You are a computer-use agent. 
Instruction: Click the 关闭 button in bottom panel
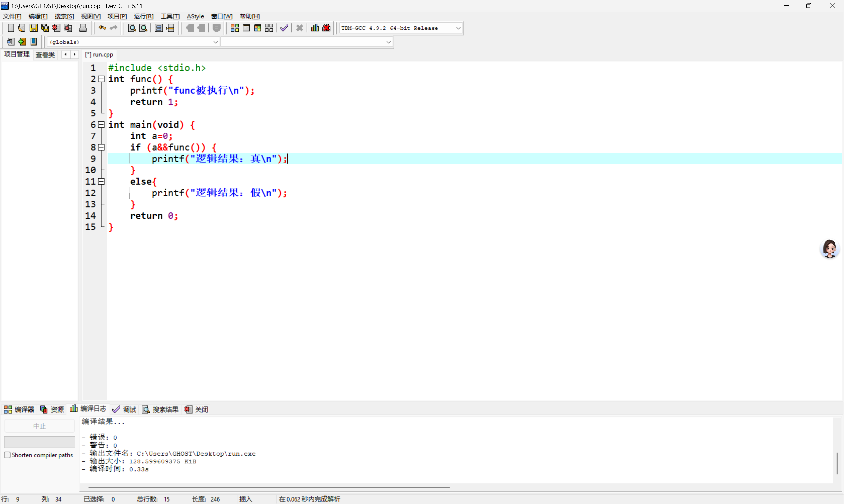tap(196, 409)
